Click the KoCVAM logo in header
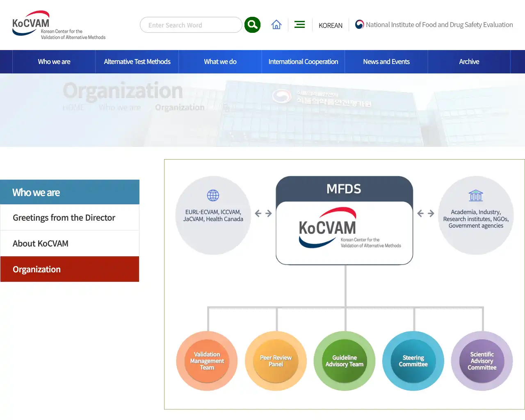 (59, 25)
